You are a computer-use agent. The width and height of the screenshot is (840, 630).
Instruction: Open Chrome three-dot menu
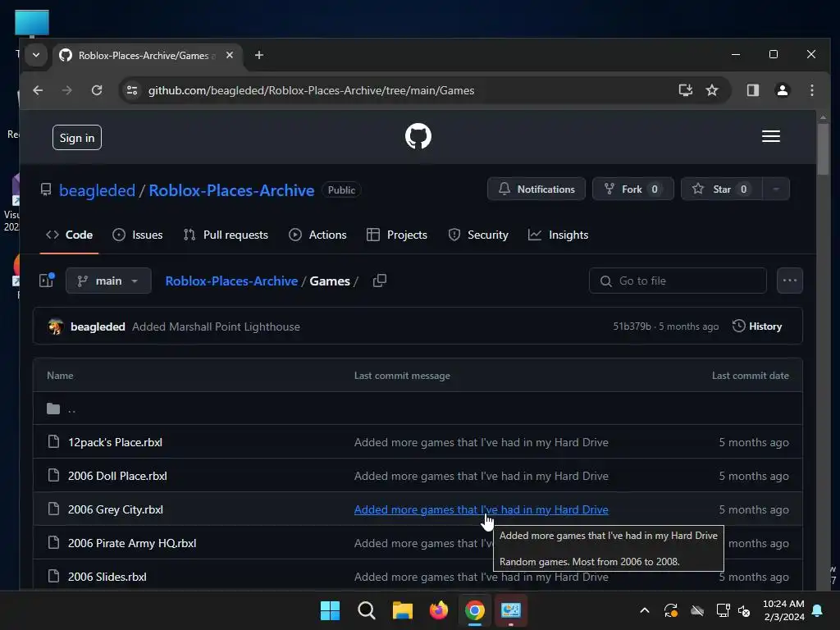click(x=812, y=90)
